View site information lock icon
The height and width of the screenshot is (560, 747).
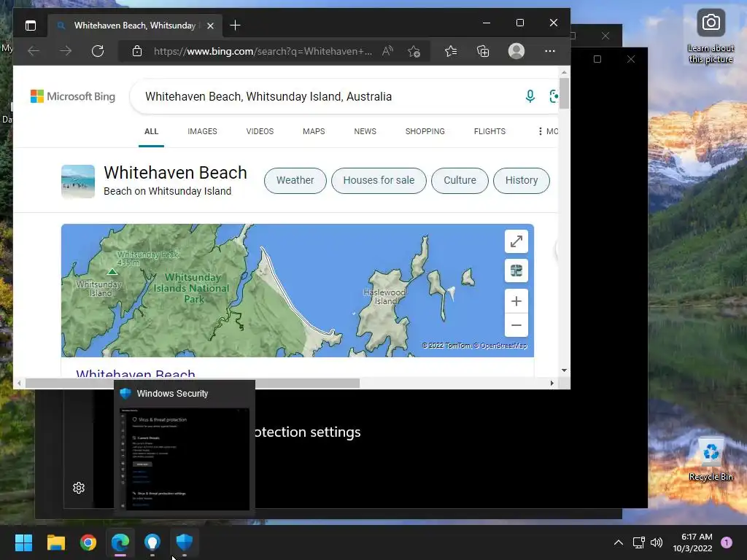(x=137, y=51)
